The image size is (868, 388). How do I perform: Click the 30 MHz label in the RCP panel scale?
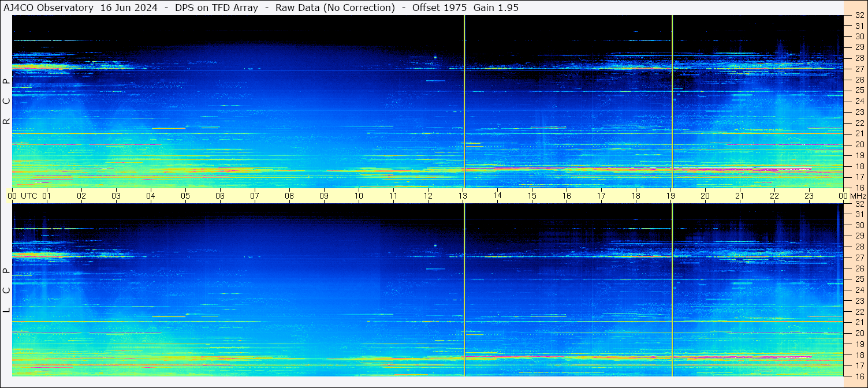859,36
